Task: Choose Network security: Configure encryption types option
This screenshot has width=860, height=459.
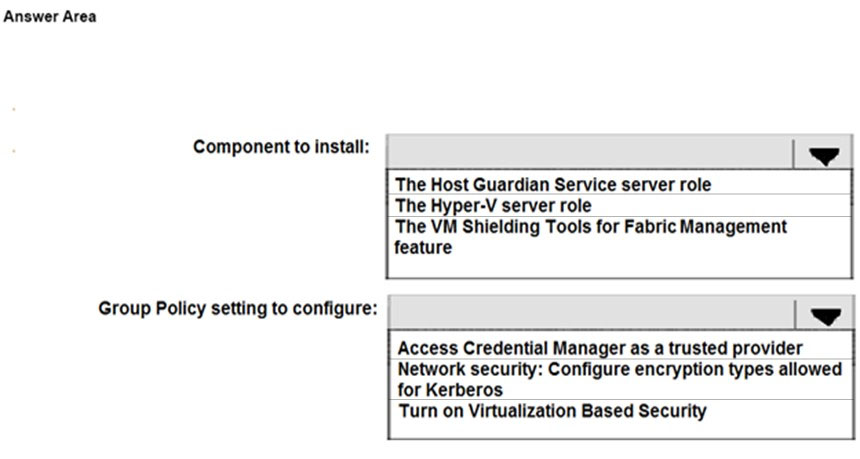Action: [621, 379]
